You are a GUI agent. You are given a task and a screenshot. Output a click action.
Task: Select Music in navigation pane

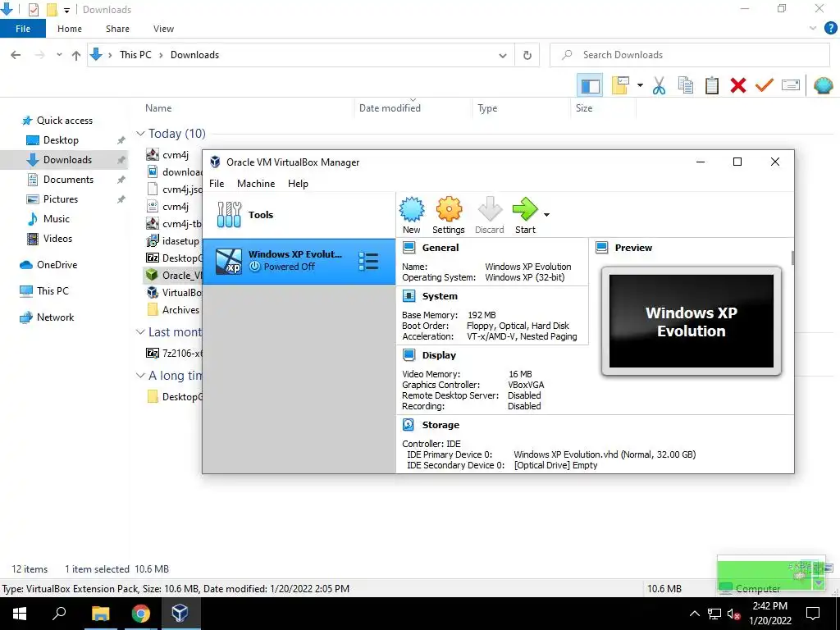coord(57,219)
